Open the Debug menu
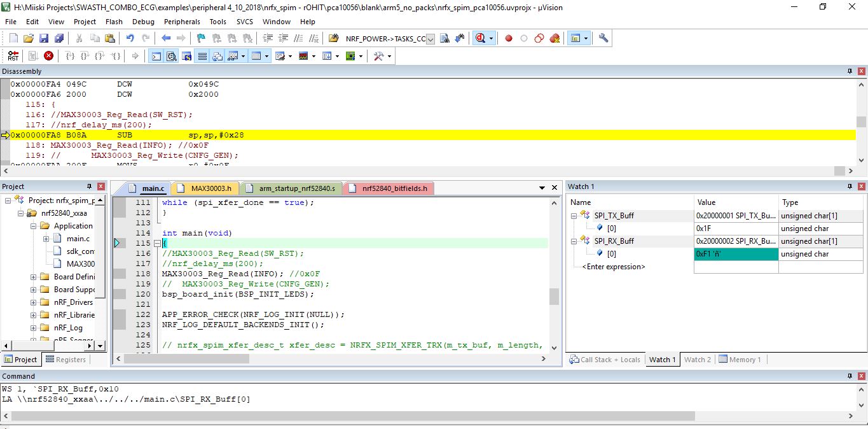This screenshot has width=868, height=429. [x=143, y=22]
